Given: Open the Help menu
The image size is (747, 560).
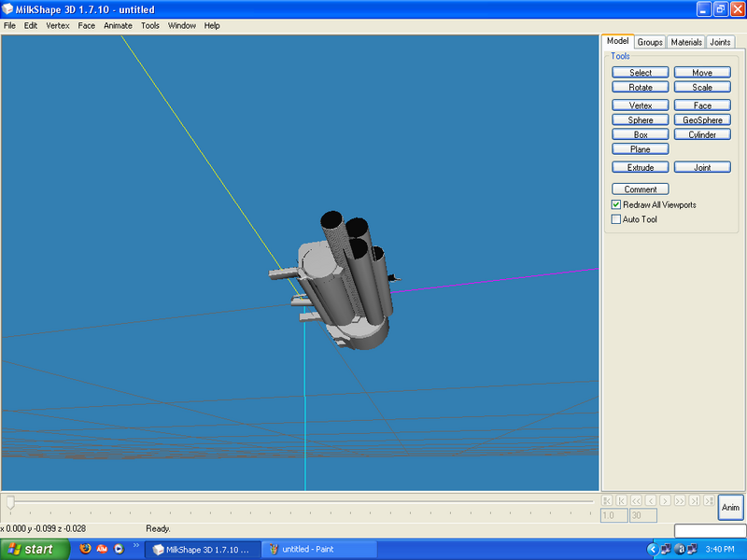Looking at the screenshot, I should click(212, 26).
